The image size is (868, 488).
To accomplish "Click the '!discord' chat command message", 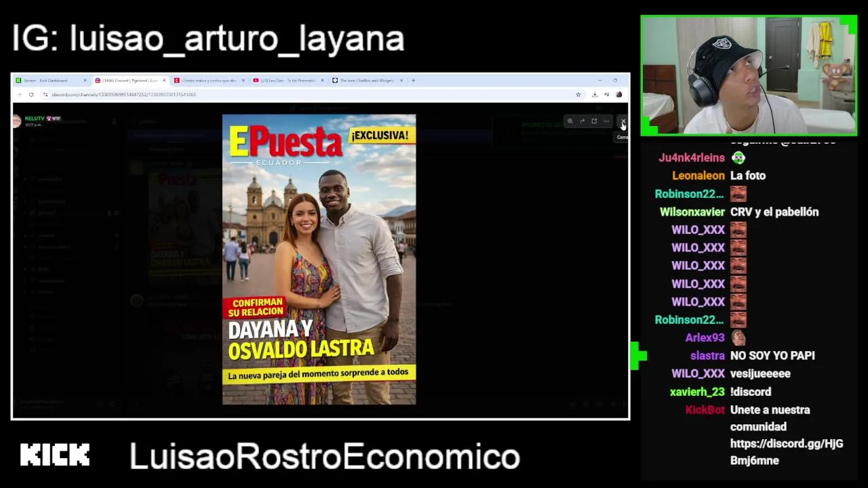I will 751,392.
